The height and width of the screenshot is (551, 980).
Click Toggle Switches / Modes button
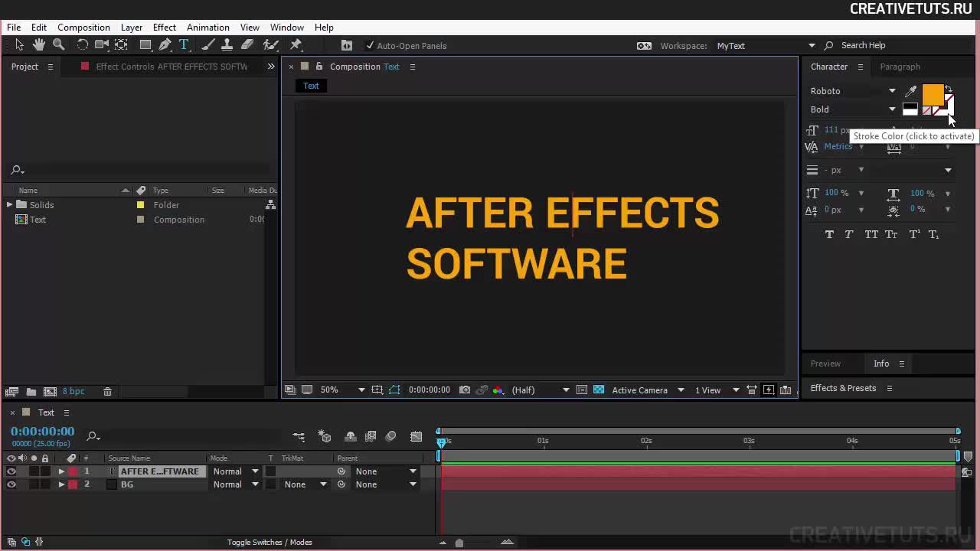pos(269,543)
